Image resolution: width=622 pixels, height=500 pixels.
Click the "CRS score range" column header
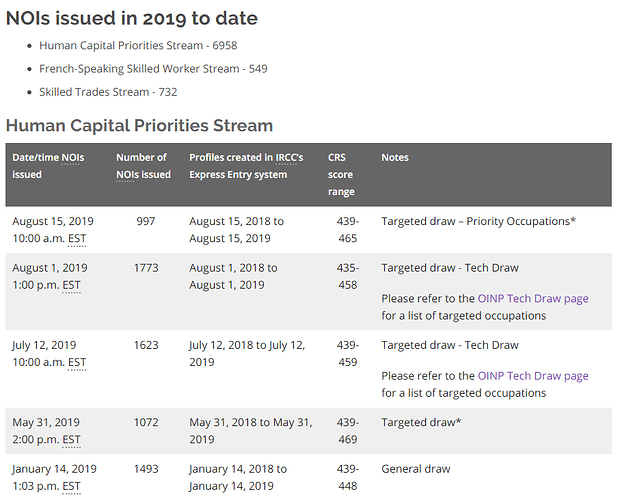pyautogui.click(x=341, y=174)
